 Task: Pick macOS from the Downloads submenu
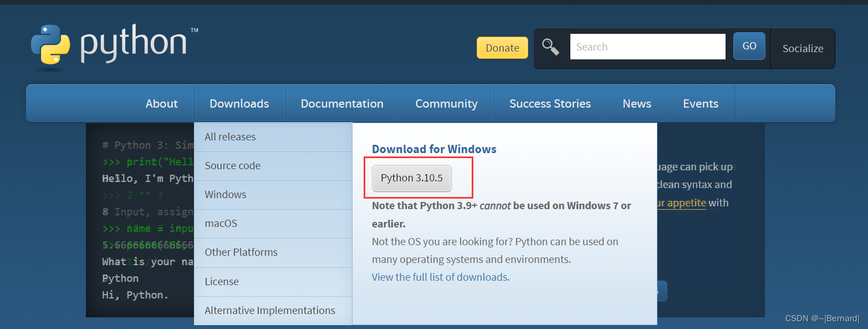click(273, 224)
